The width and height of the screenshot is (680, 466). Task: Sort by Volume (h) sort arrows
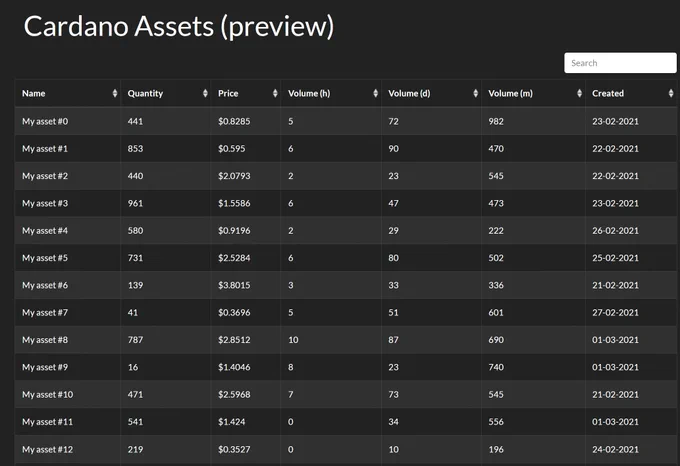click(x=376, y=93)
